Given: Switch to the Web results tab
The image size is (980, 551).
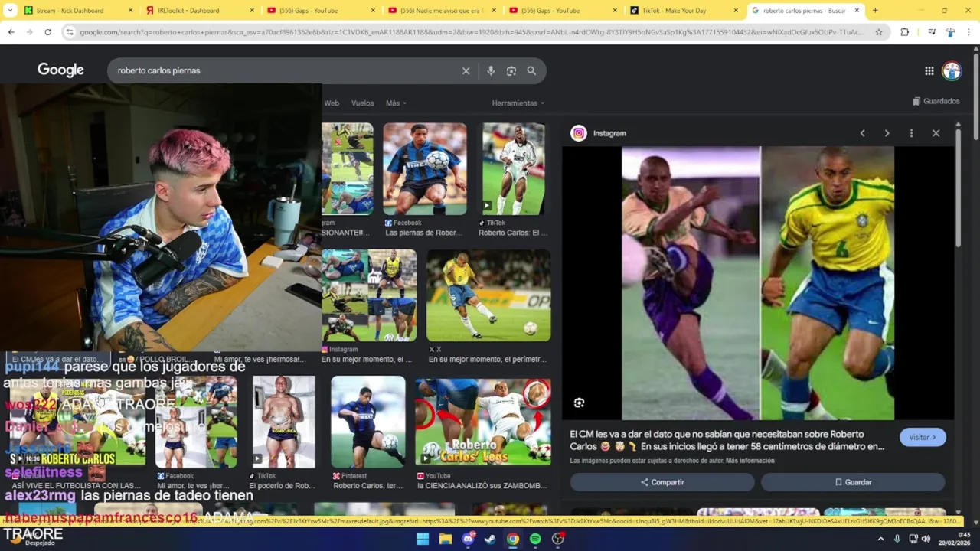Looking at the screenshot, I should point(332,103).
